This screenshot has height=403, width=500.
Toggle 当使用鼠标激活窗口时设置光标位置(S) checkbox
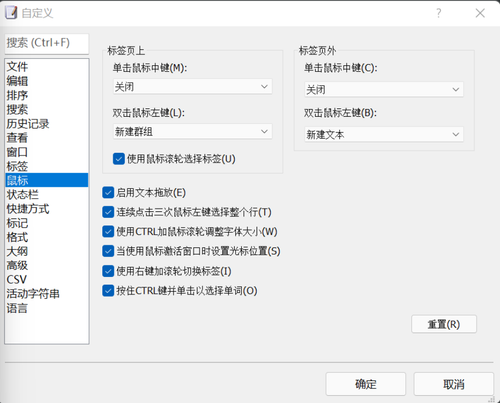coord(108,251)
